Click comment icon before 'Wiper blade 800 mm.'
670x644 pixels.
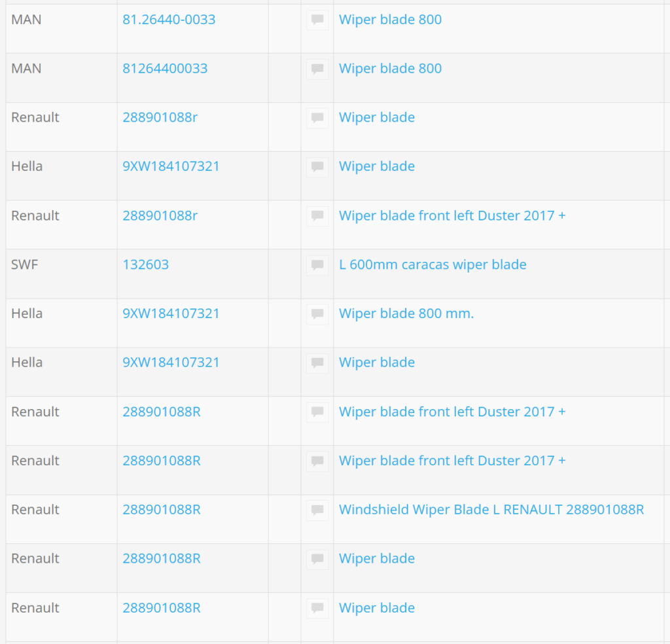[317, 314]
